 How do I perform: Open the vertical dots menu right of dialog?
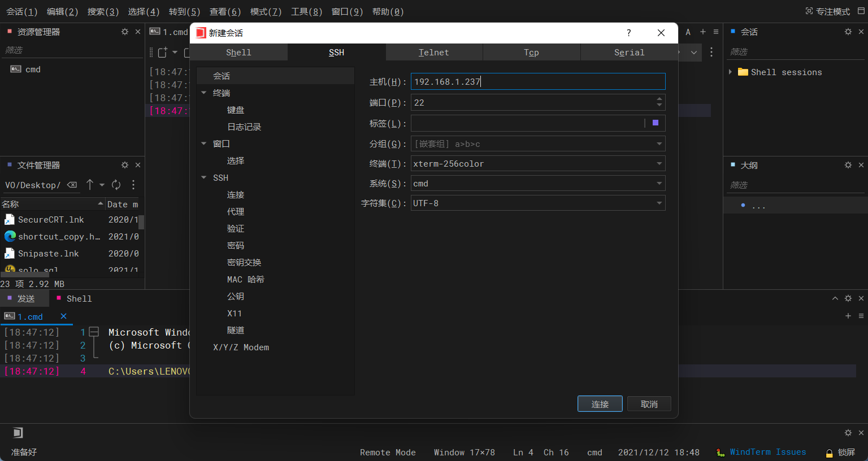point(711,52)
